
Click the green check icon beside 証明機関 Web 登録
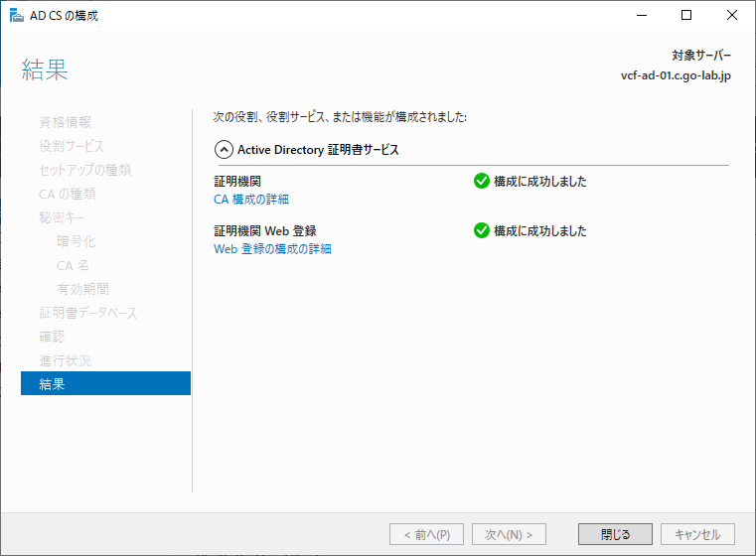[x=482, y=230]
